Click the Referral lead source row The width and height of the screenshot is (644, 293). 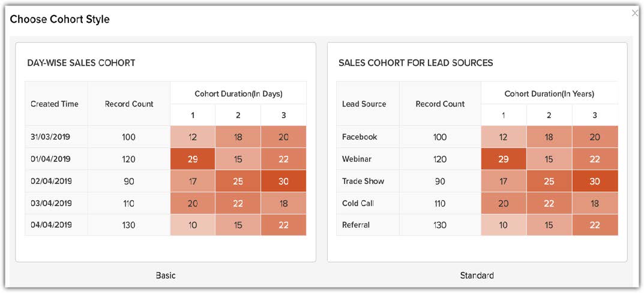[356, 225]
